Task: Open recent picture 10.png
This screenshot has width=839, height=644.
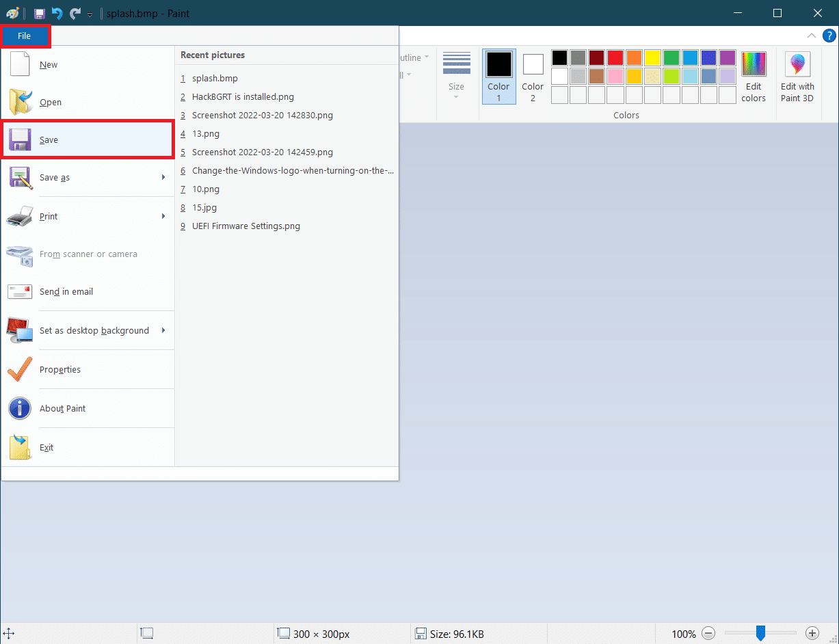Action: [x=287, y=189]
